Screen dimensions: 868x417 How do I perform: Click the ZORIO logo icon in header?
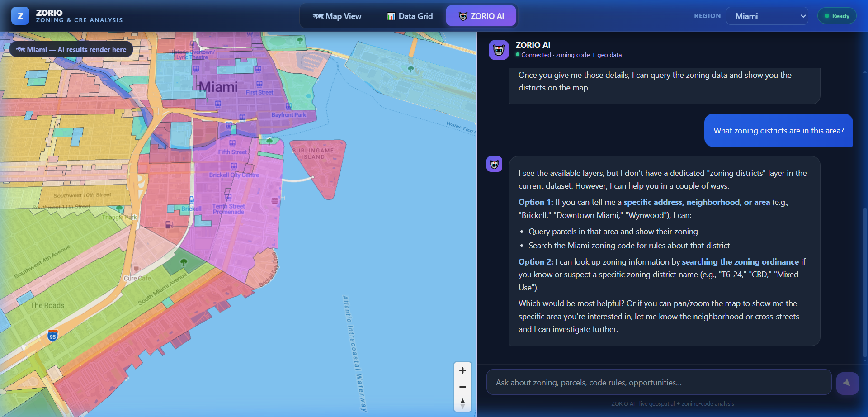click(x=20, y=16)
